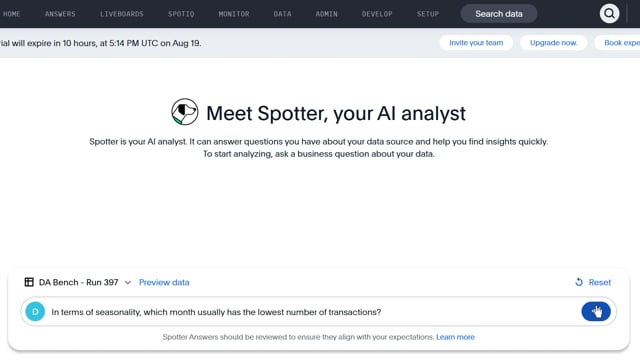The width and height of the screenshot is (640, 360).
Task: Open the Preview data link
Action: [x=164, y=282]
